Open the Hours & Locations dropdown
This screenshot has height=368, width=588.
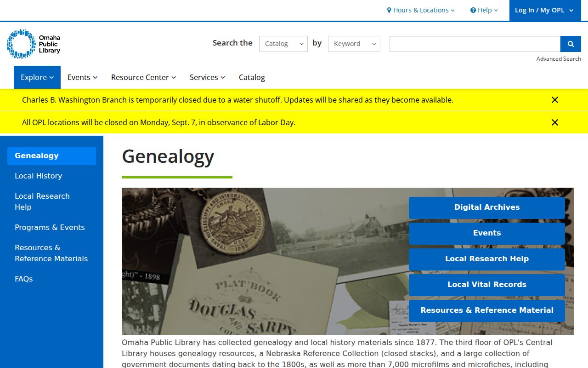tap(421, 10)
